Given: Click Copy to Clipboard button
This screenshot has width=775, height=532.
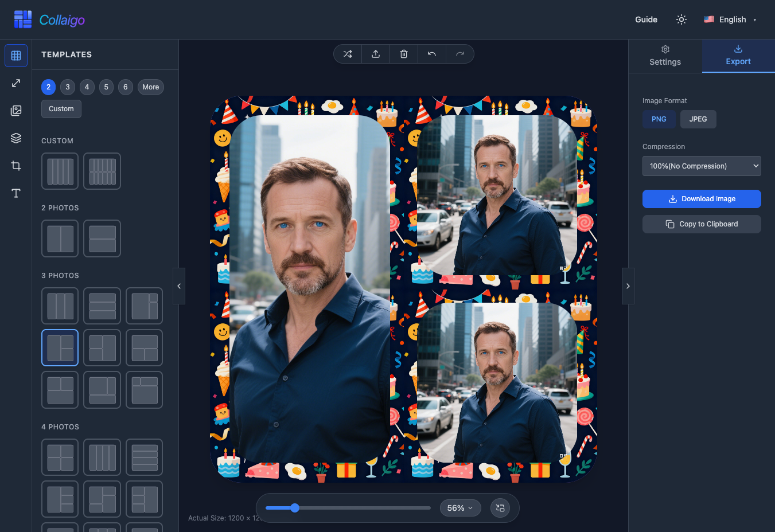Looking at the screenshot, I should (x=702, y=224).
